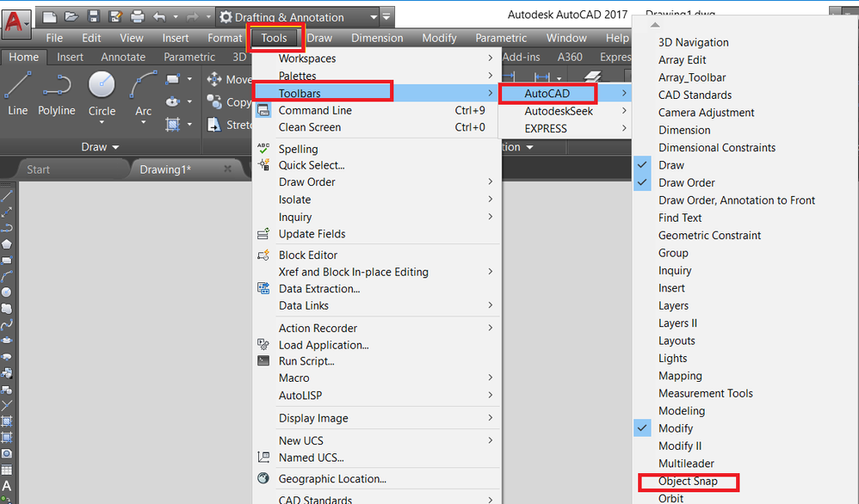
Task: Select Polygon tool in left Draw toolbar
Action: pyautogui.click(x=7, y=244)
